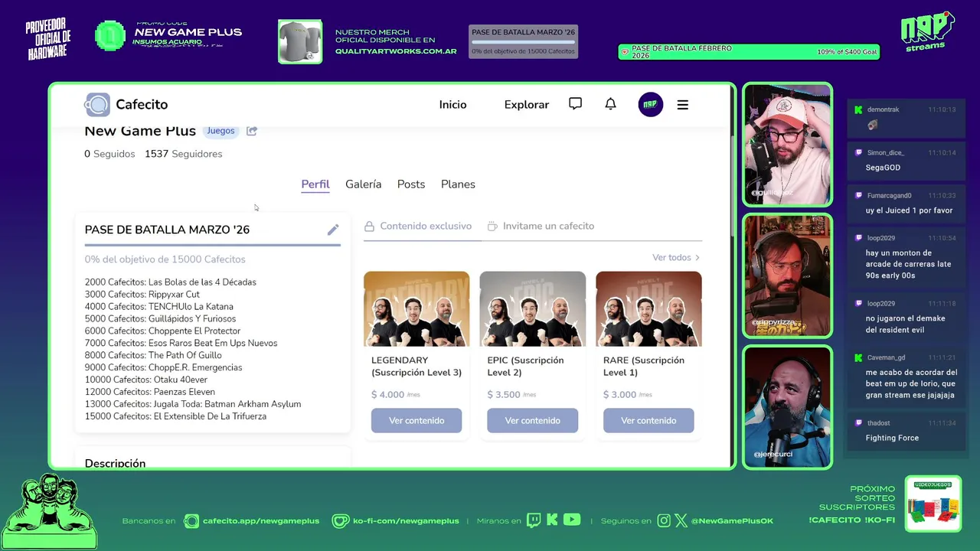The width and height of the screenshot is (980, 551).
Task: Click '13000 Cafecitos: Jugala Toda: Batman Arkham Asylum'
Action: (193, 404)
